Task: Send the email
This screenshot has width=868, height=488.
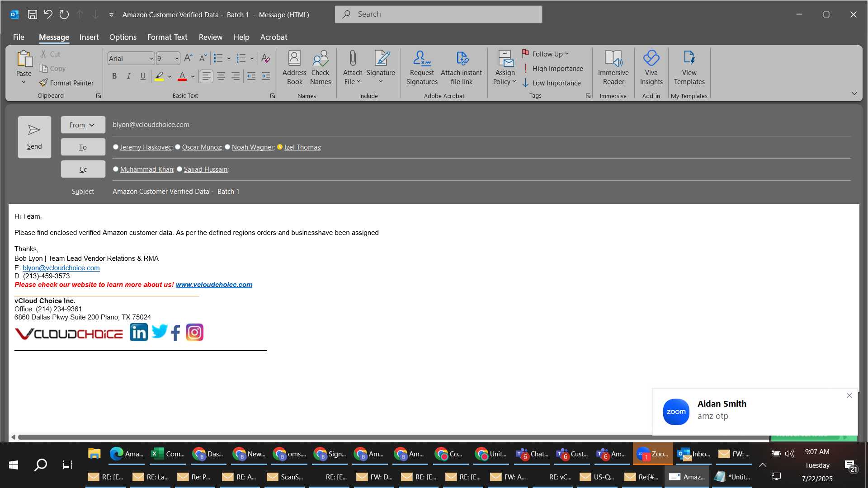Action: coord(34,137)
